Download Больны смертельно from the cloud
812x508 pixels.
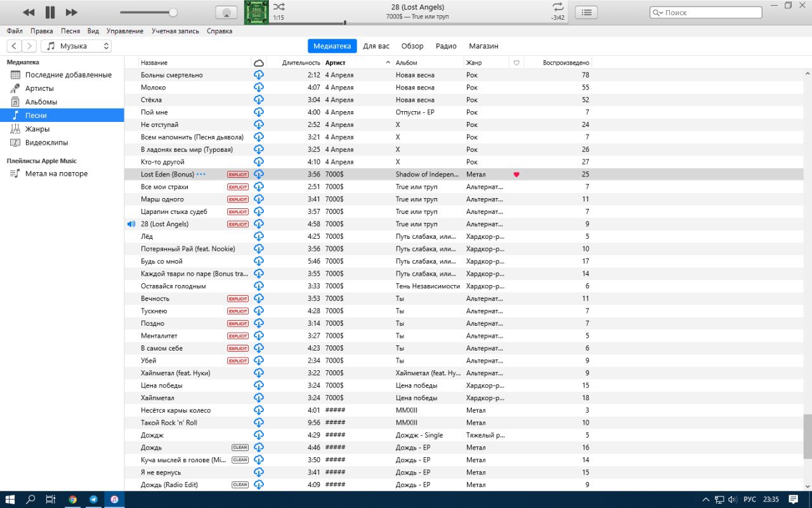(259, 75)
